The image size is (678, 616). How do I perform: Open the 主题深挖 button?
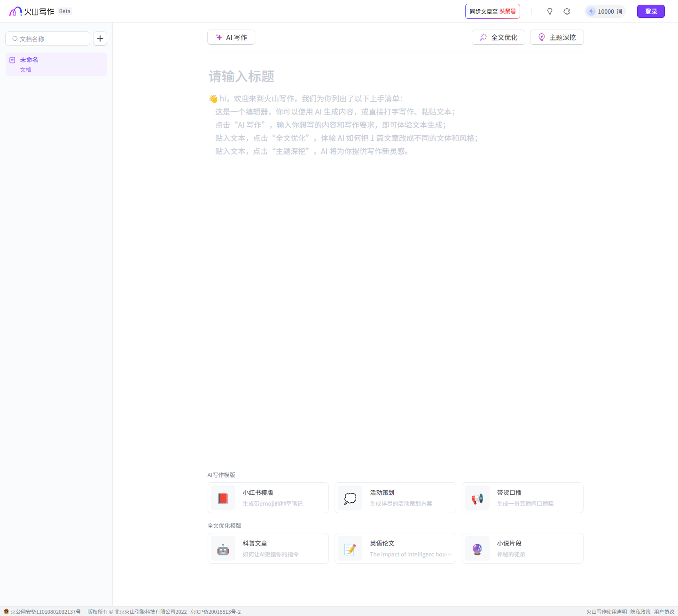[x=557, y=37]
